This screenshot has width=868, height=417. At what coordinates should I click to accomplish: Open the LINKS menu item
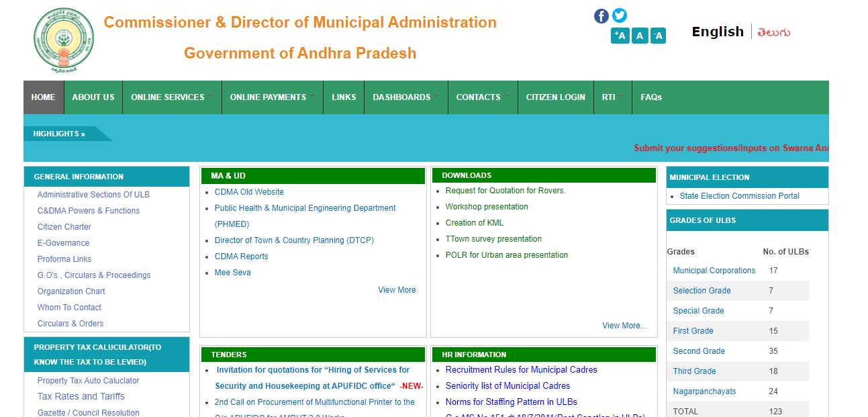pyautogui.click(x=344, y=97)
